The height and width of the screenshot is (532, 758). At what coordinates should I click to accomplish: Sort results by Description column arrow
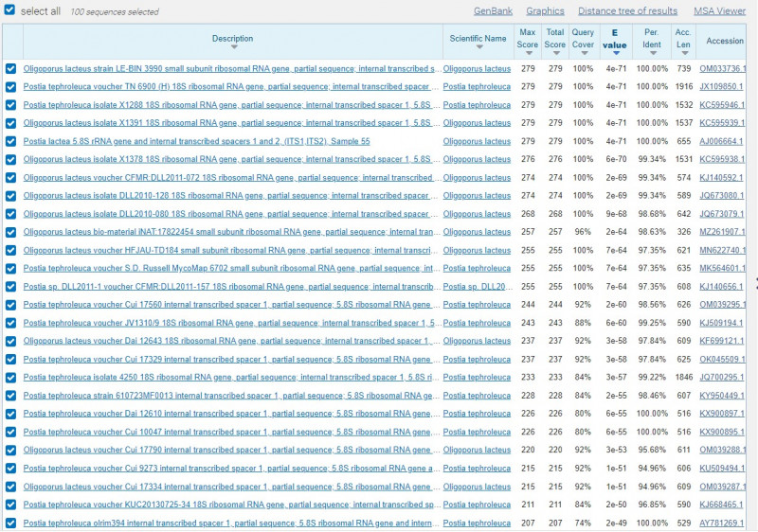pyautogui.click(x=232, y=50)
